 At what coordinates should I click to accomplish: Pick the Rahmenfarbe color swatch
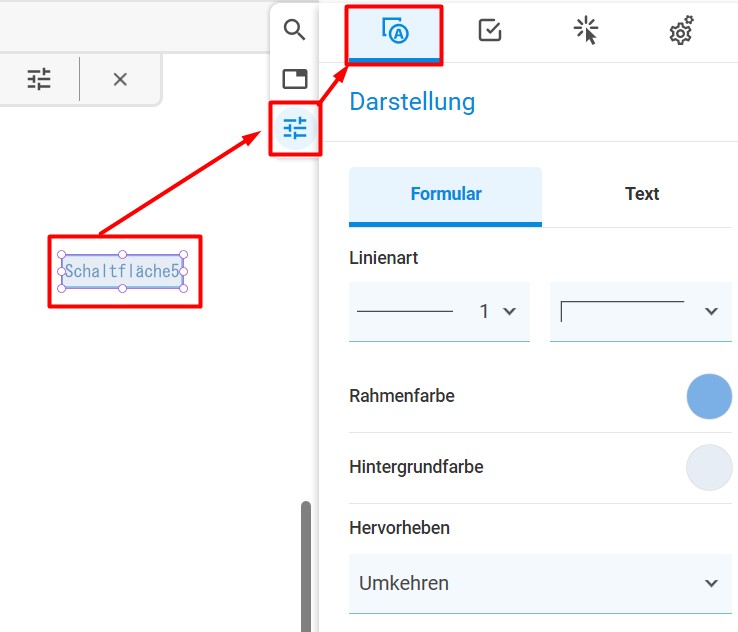tap(709, 396)
